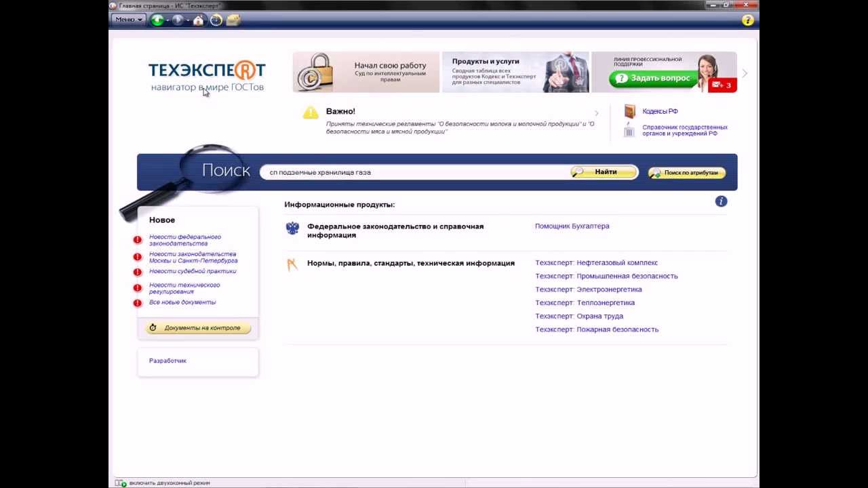Open Новости судебной практики
The image size is (868, 488).
[193, 271]
